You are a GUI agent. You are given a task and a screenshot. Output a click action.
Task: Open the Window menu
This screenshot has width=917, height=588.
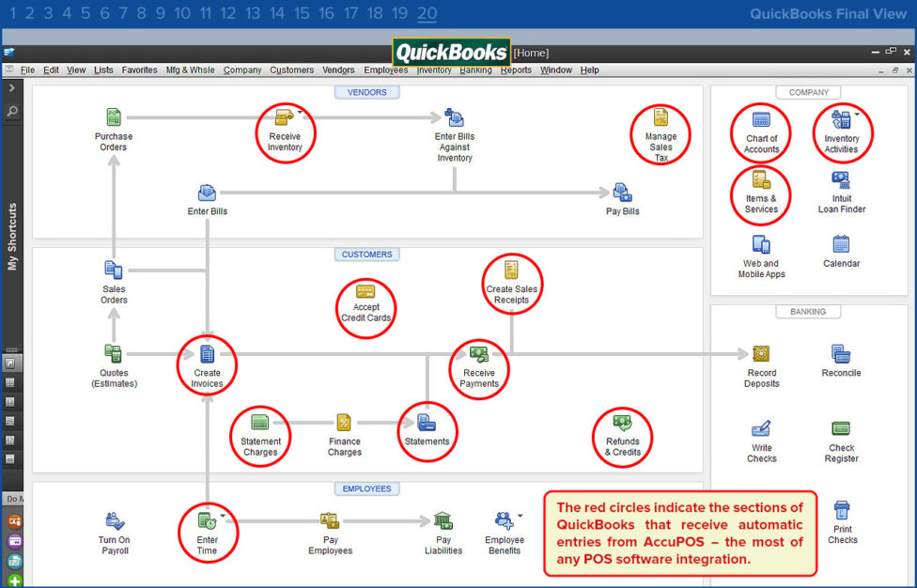tap(555, 70)
